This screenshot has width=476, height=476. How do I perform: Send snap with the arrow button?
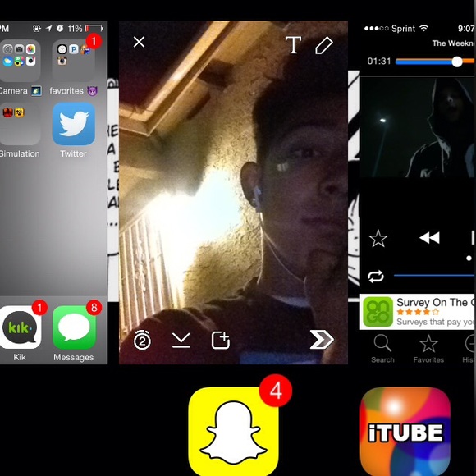[322, 339]
